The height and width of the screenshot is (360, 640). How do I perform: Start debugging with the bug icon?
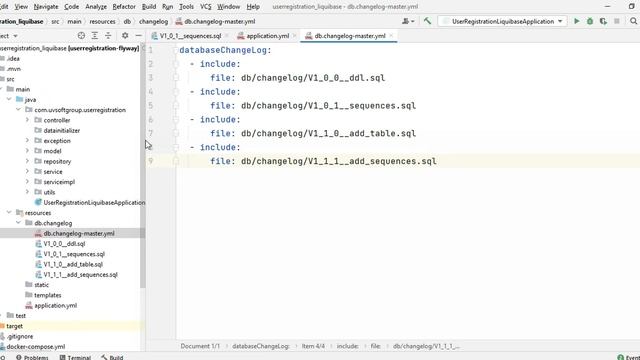click(x=590, y=21)
